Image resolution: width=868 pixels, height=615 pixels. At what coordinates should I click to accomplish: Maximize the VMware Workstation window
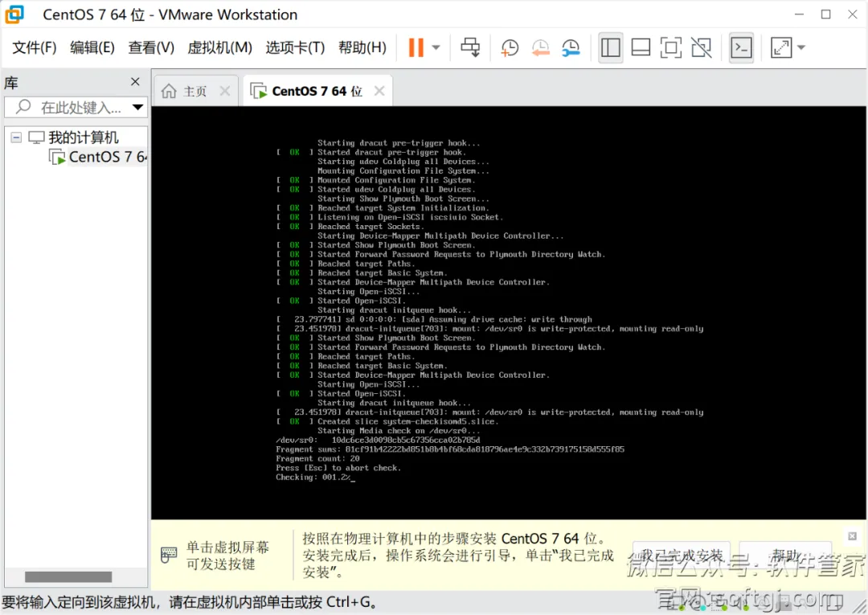(x=826, y=14)
